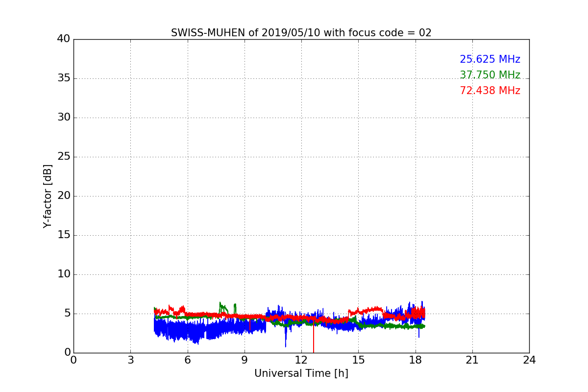Click the x-axis tick label '6'
This screenshot has width=588, height=392.
188,360
